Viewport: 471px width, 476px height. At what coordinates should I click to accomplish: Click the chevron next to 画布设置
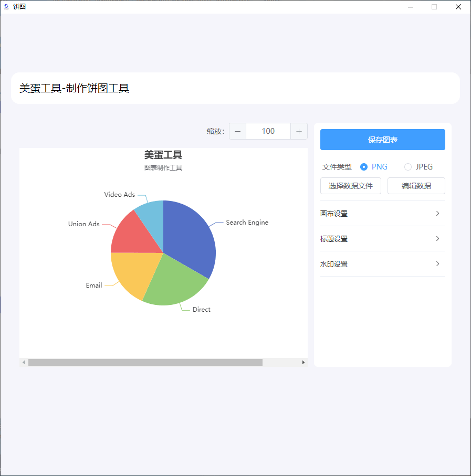[x=437, y=214]
